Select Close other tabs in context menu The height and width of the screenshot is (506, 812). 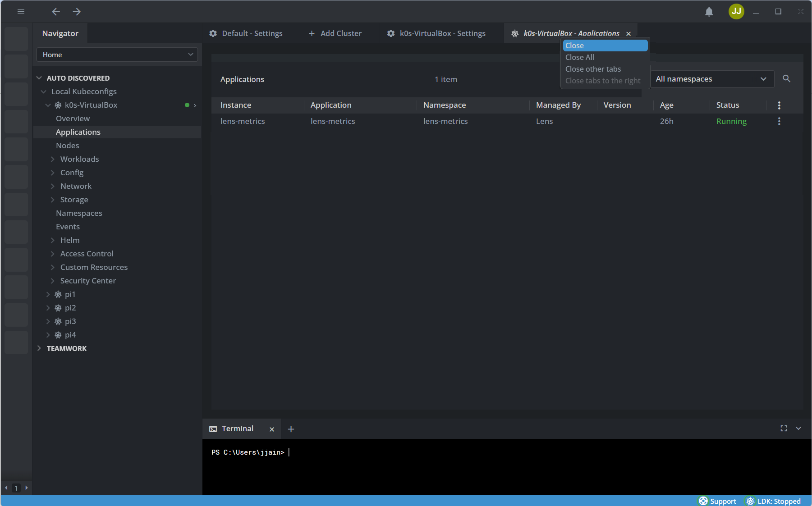point(593,69)
